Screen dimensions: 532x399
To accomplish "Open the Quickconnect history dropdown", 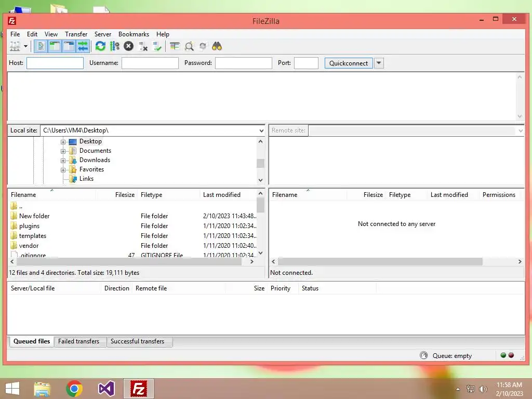I will 379,63.
